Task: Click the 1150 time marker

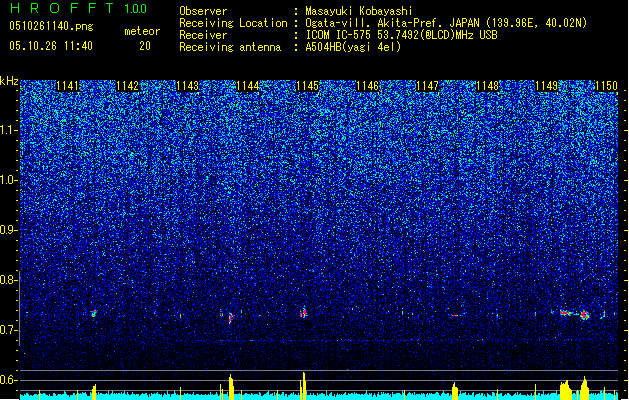Action: 607,86
